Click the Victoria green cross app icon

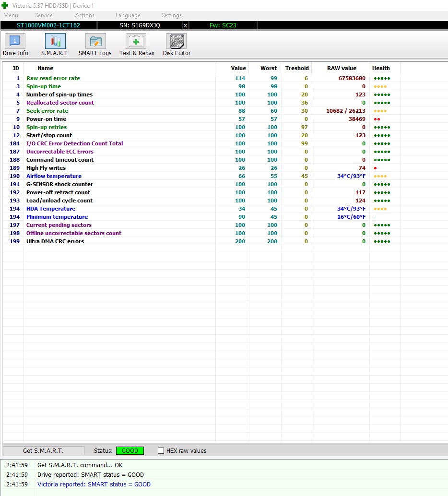click(x=5, y=5)
